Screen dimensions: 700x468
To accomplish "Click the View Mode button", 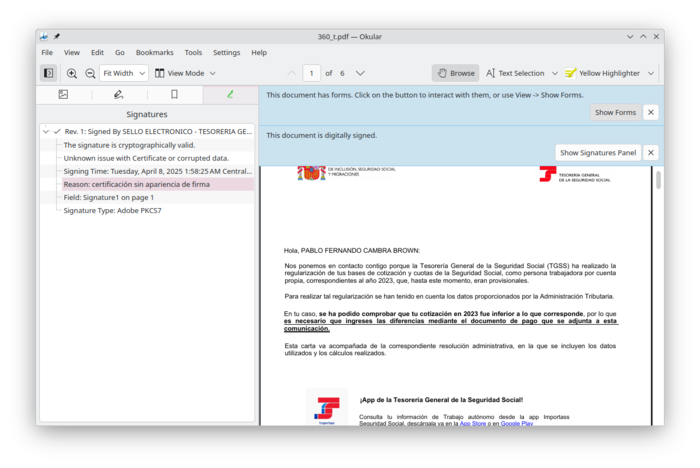I will [x=180, y=73].
